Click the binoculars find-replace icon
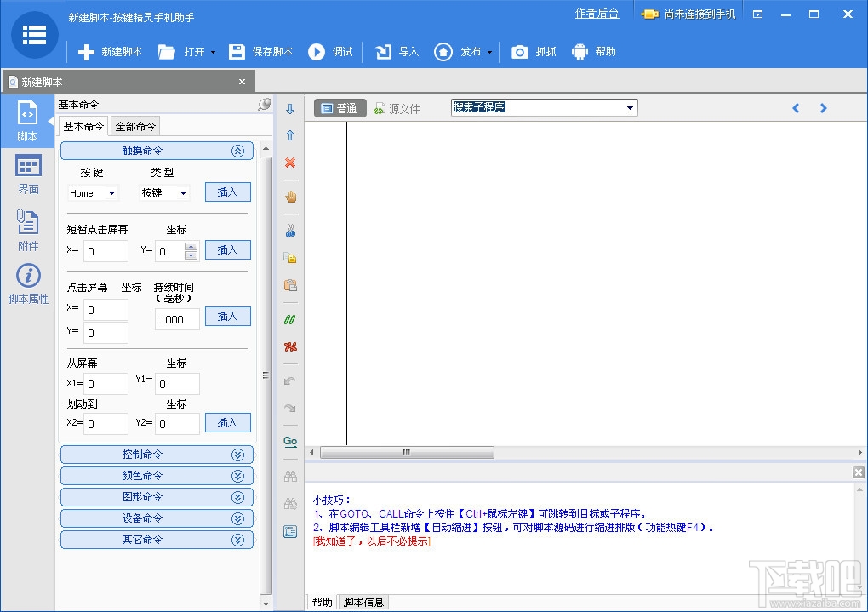 click(290, 503)
